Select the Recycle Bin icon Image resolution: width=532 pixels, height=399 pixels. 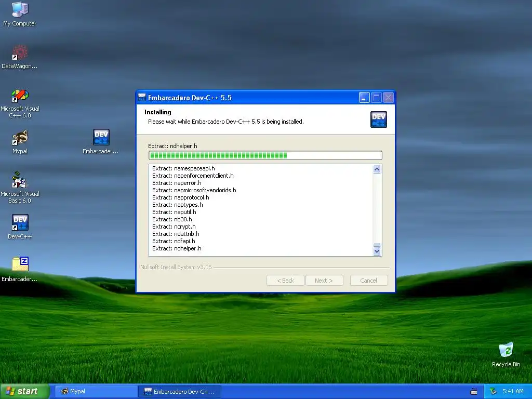point(506,355)
